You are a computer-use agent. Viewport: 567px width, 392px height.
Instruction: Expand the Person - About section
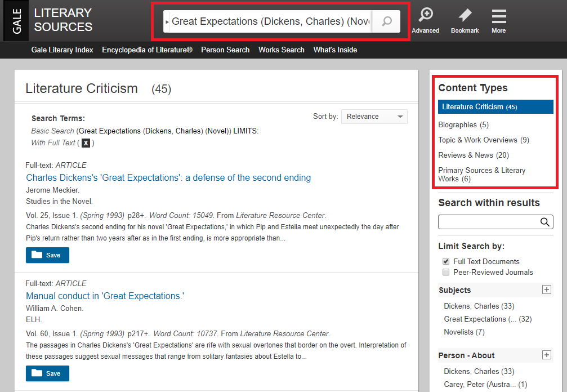(546, 355)
